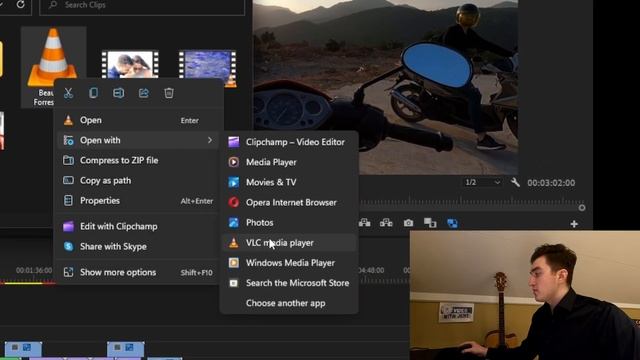Select the couple video thumbnail

pos(130,64)
